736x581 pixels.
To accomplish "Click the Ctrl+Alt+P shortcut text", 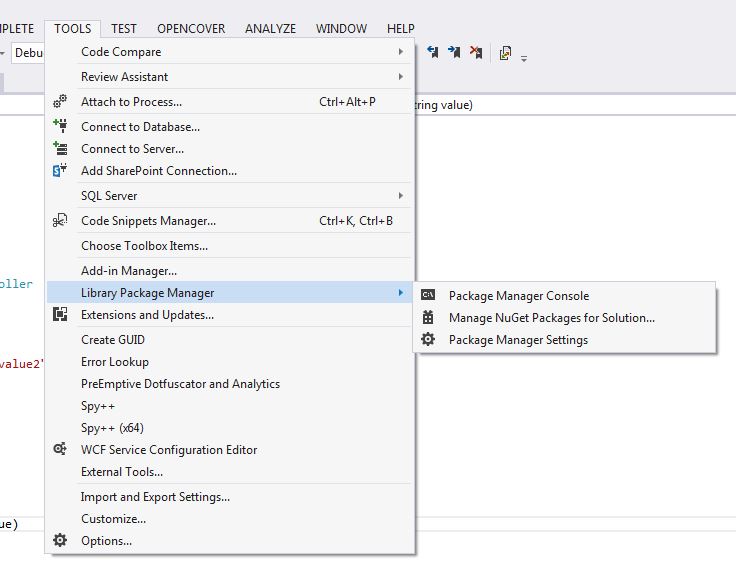I will click(347, 102).
